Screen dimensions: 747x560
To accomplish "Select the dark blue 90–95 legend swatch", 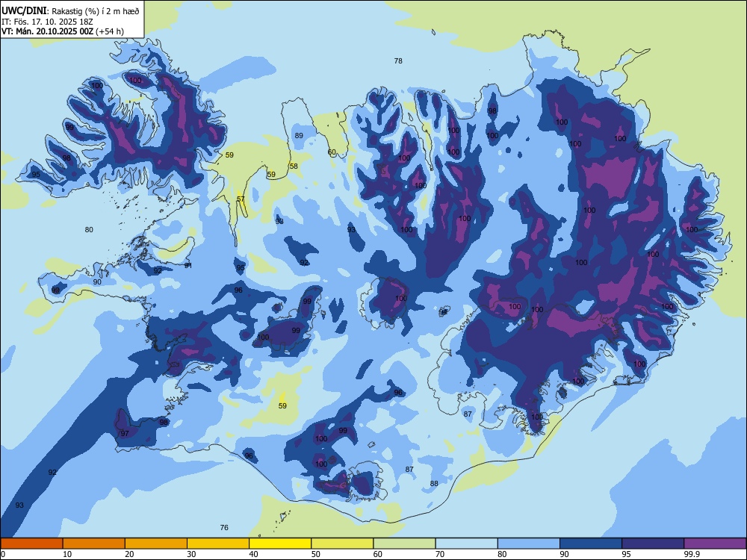I will (x=591, y=544).
